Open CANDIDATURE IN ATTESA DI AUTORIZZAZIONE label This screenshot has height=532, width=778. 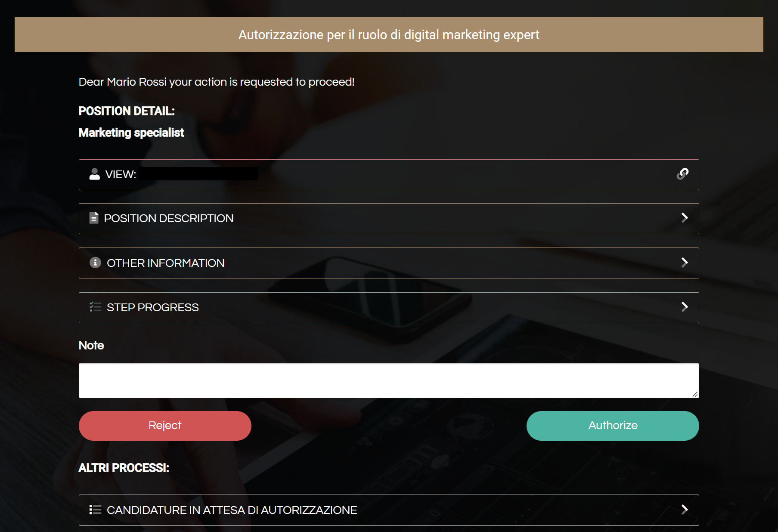tap(232, 510)
